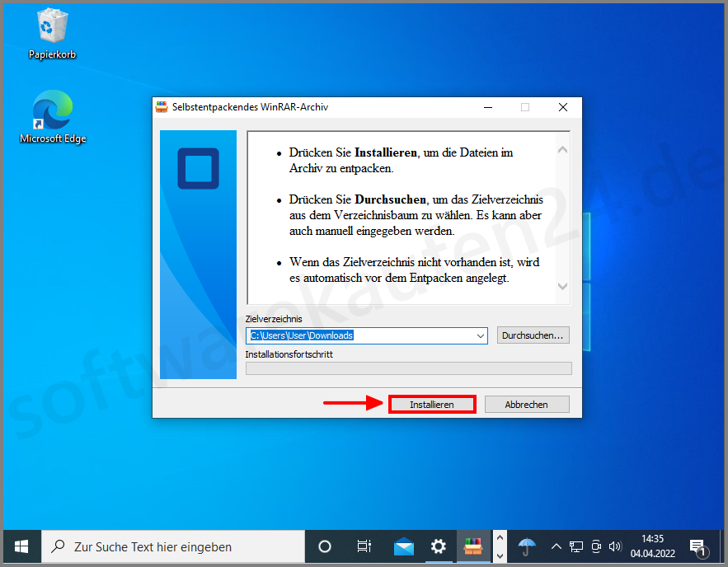
Task: Open Cortana circle icon on the taskbar
Action: point(325,546)
